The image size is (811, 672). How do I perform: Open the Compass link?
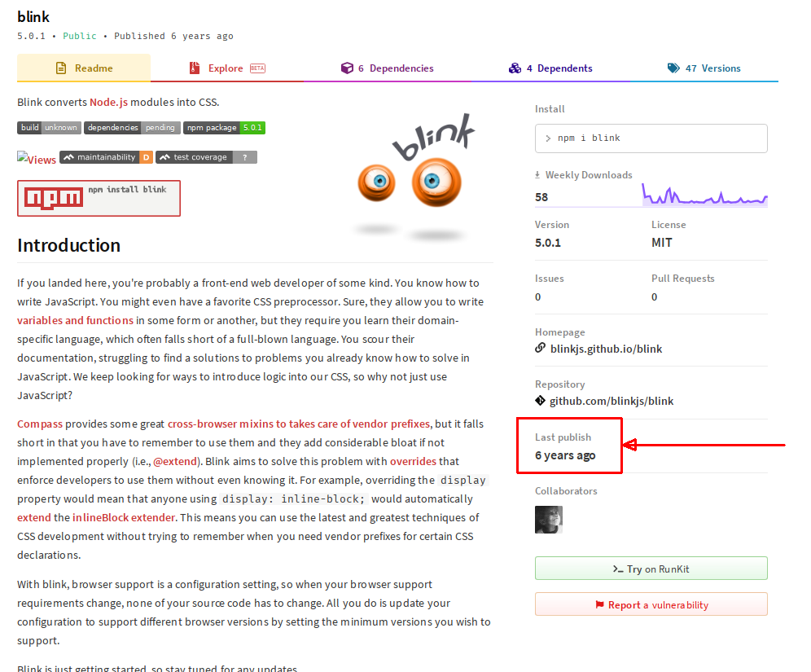coord(40,424)
